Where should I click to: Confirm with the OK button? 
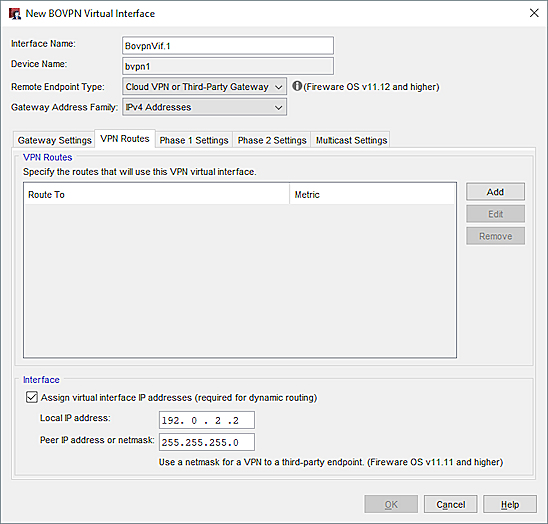click(391, 504)
